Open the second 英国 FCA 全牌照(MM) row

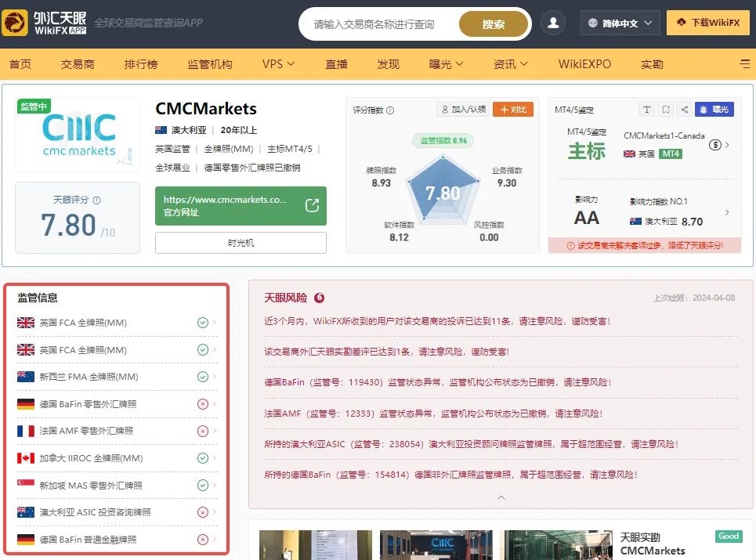click(117, 350)
